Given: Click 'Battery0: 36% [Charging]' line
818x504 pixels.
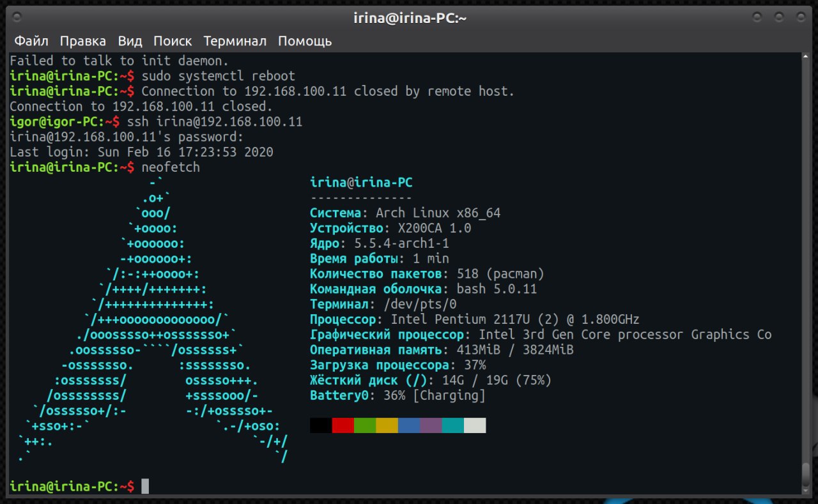Looking at the screenshot, I should point(398,395).
